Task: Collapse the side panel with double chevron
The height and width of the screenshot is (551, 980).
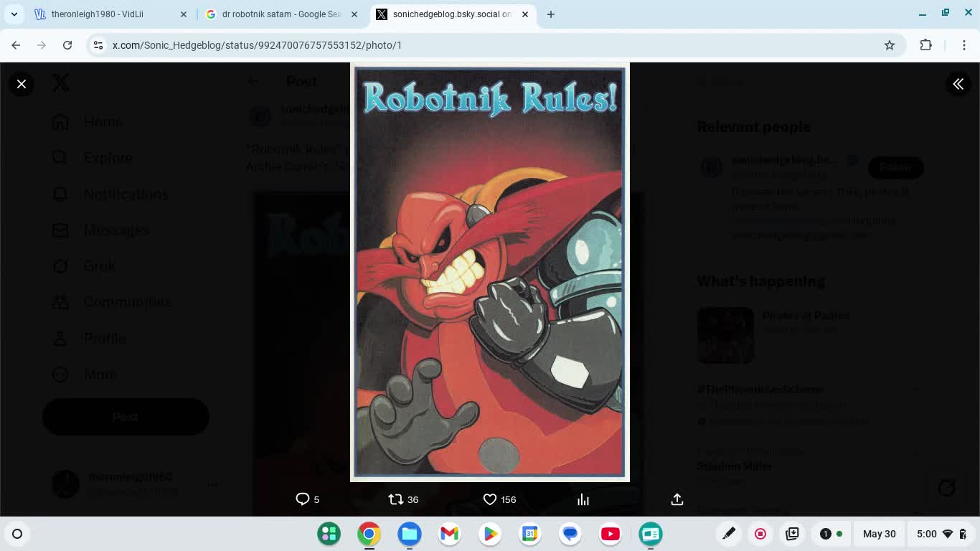Action: (x=958, y=84)
